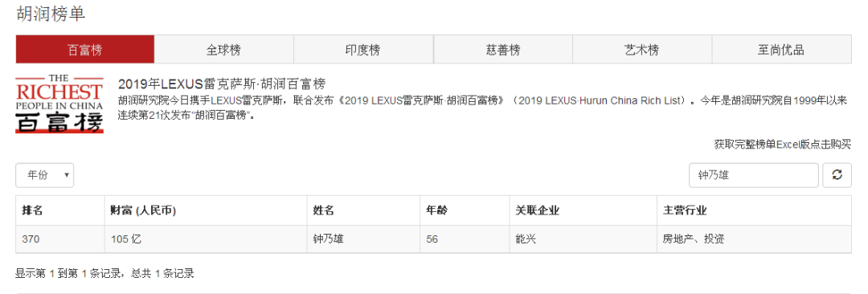Open the 年份 year dropdown
This screenshot has width=868, height=294.
point(45,175)
